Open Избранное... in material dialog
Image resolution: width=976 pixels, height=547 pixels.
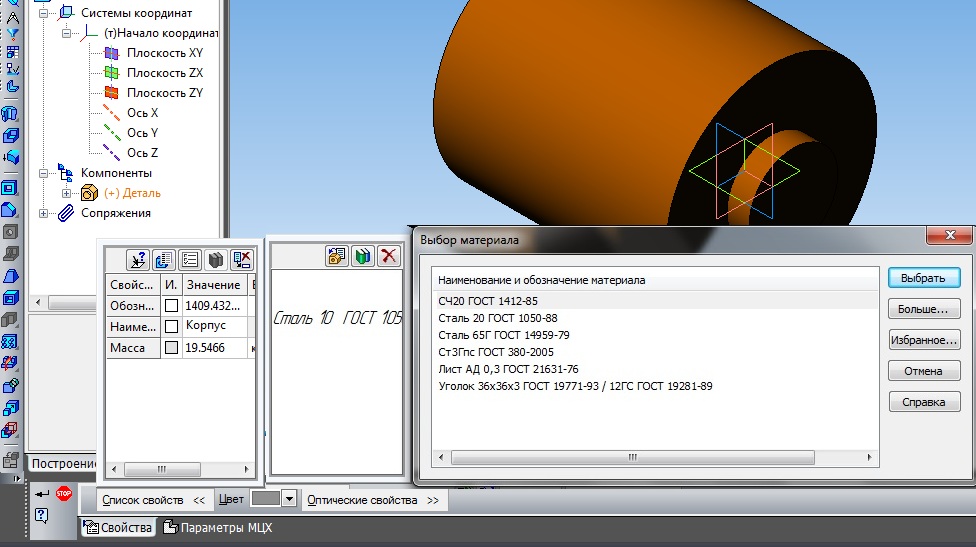(924, 340)
